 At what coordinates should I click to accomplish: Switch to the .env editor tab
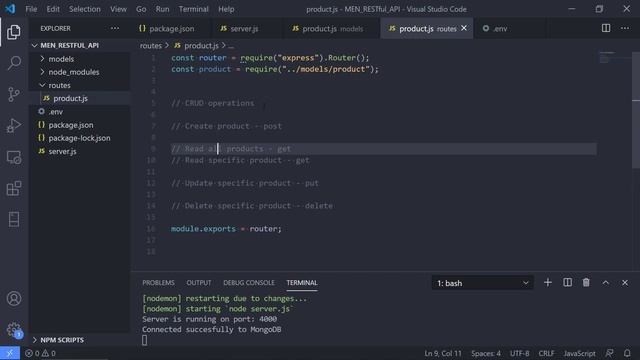point(509,29)
